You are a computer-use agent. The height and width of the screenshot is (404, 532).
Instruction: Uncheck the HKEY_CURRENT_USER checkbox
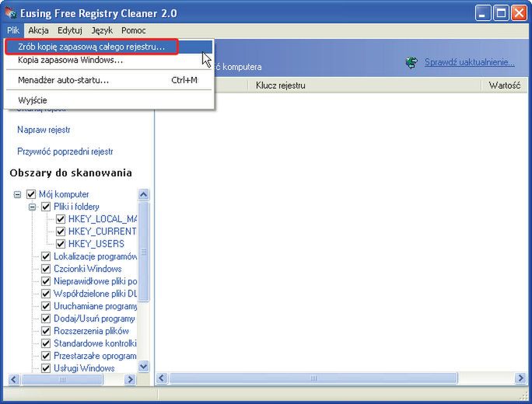coord(61,232)
